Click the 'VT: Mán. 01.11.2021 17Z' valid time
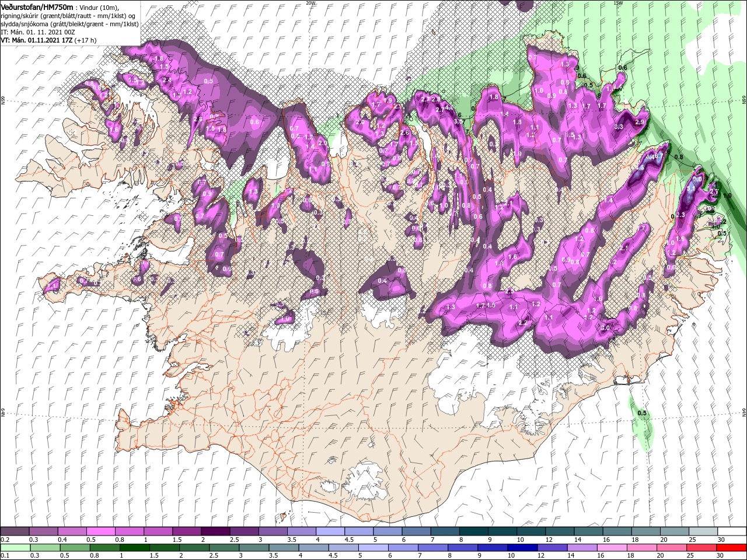Screen dimensions: 747x560 [x=36, y=40]
